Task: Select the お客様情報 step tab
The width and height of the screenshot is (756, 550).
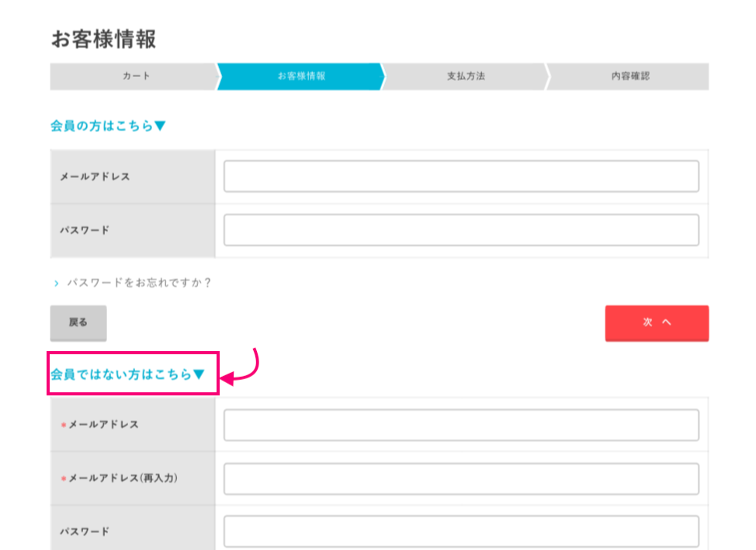Action: (x=301, y=76)
